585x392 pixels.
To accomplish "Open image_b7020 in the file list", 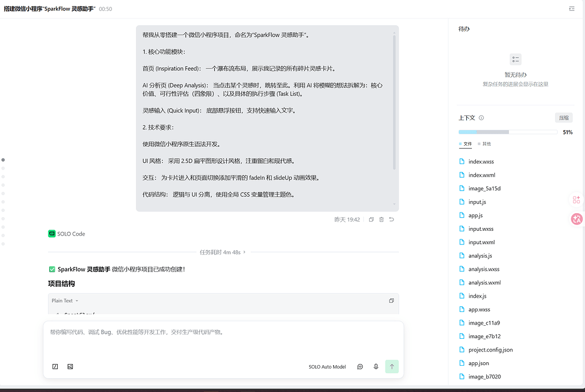I will click(x=484, y=377).
